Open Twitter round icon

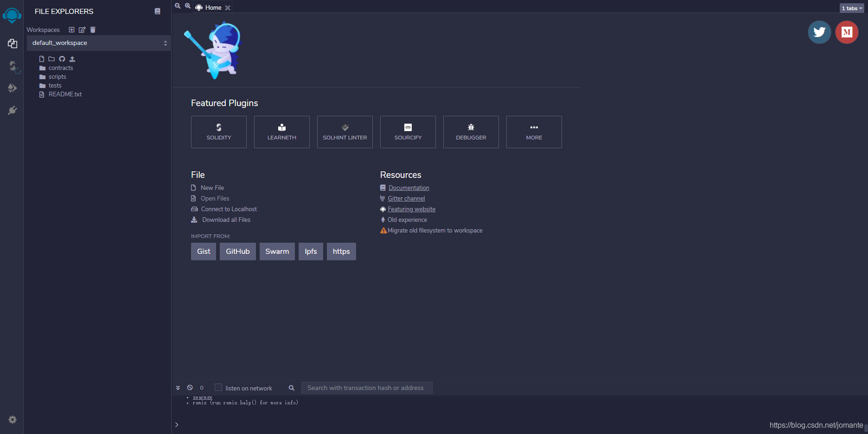point(819,32)
